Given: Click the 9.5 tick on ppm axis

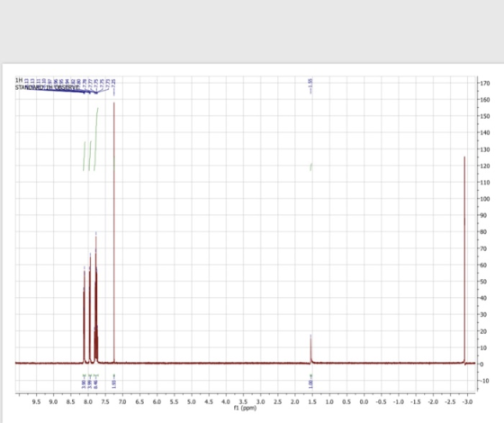Looking at the screenshot, I should tap(36, 401).
